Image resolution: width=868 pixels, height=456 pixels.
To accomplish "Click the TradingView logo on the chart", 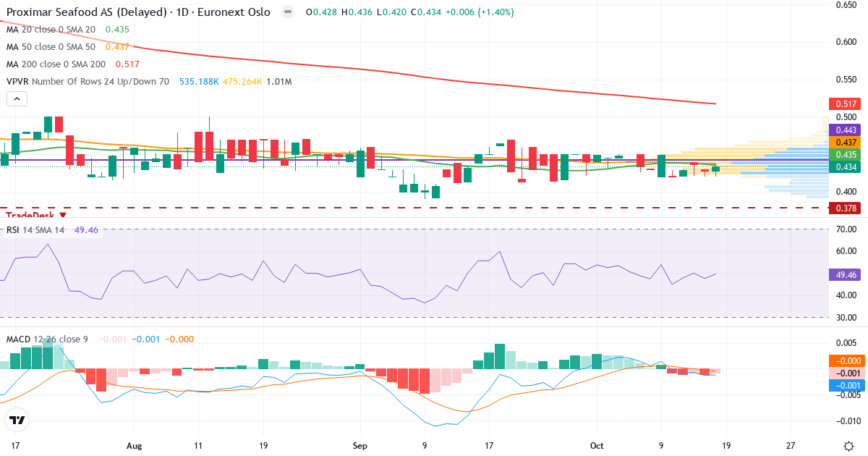I will pyautogui.click(x=17, y=420).
